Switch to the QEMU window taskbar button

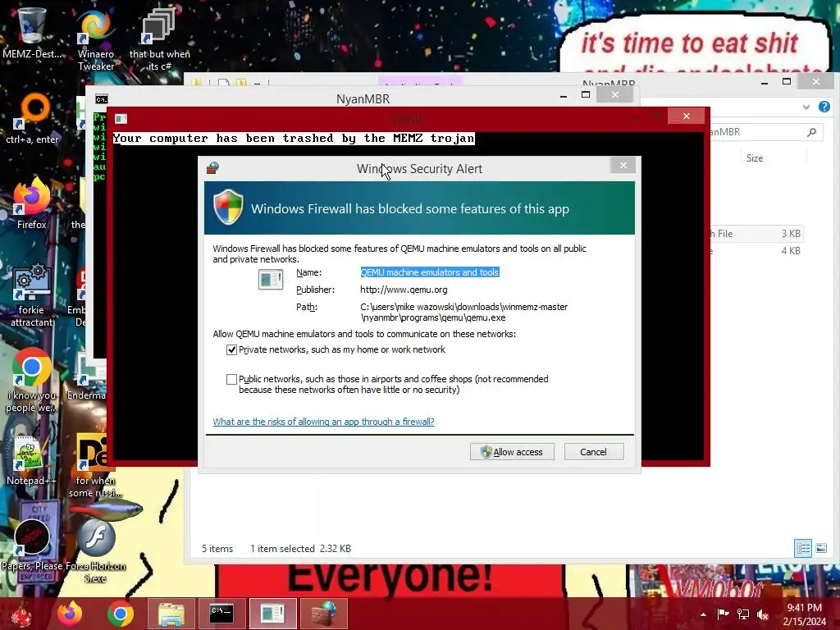point(272,614)
